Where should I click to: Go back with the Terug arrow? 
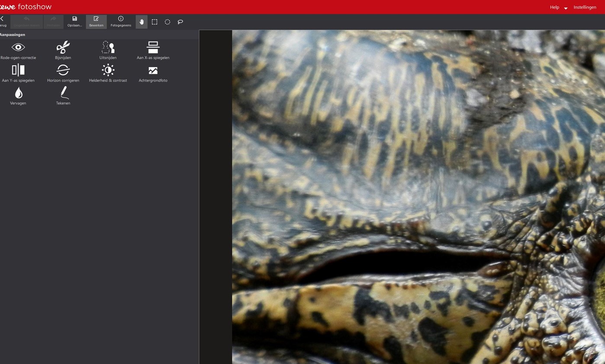[3, 22]
